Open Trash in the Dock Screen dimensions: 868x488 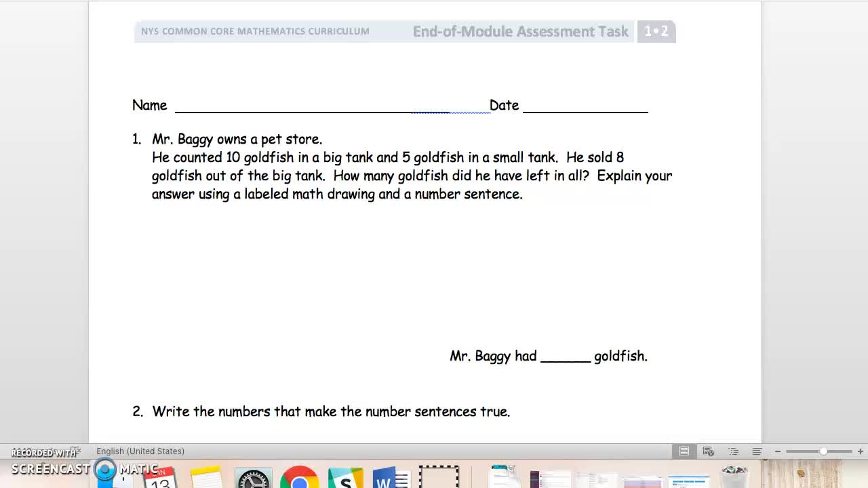(x=734, y=477)
